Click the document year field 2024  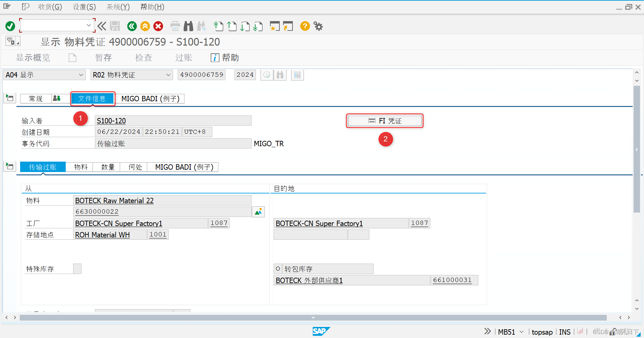(245, 75)
